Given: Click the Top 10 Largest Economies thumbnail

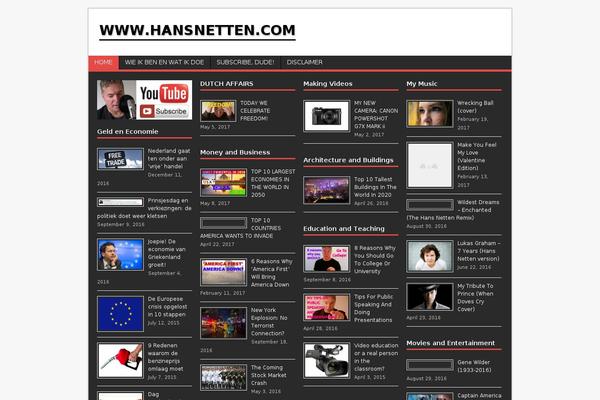Looking at the screenshot, I should [x=223, y=183].
